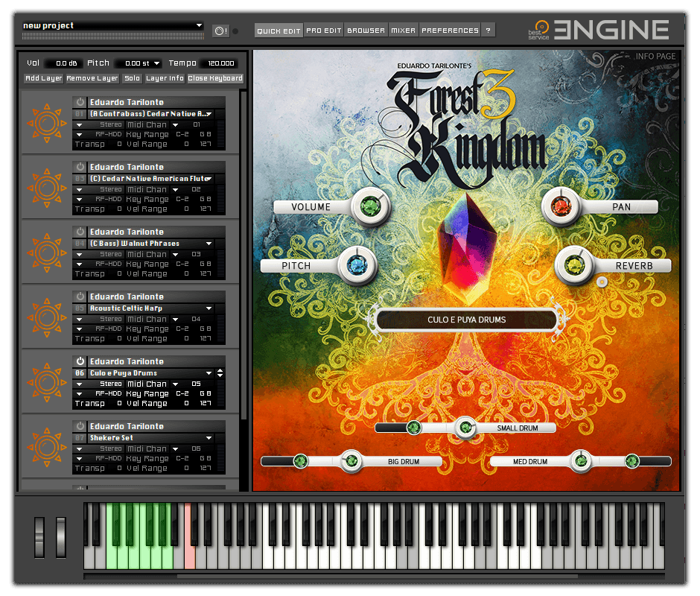Screen dimensions: 700x596
Task: Step preset arrows beside Culo e Puya Drums
Action: coord(220,373)
